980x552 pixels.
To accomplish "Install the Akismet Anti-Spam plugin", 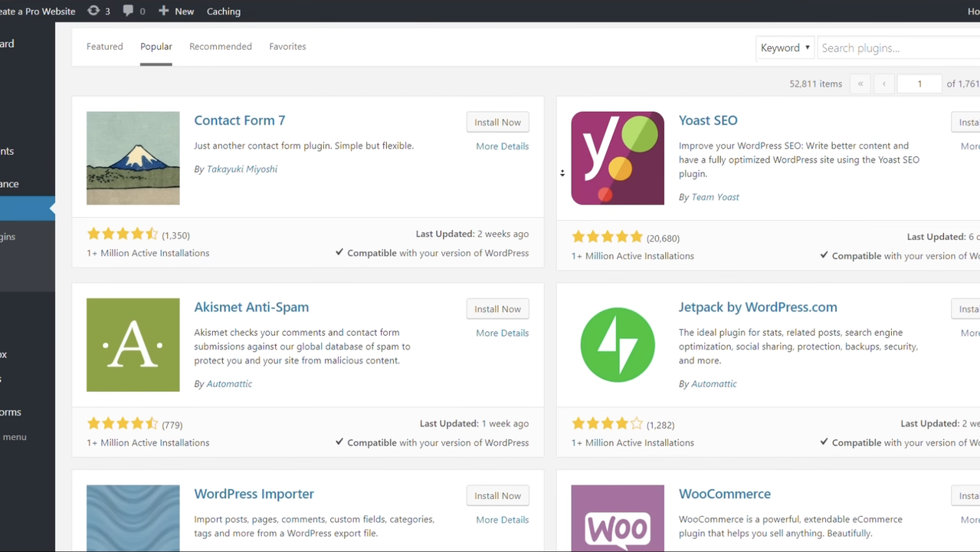I will [x=497, y=309].
